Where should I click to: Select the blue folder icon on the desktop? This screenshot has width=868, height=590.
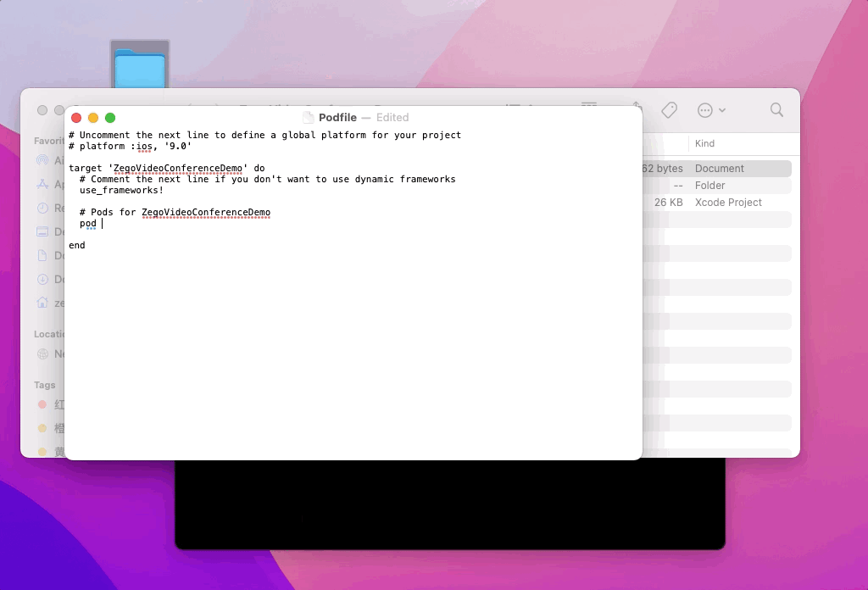(140, 68)
